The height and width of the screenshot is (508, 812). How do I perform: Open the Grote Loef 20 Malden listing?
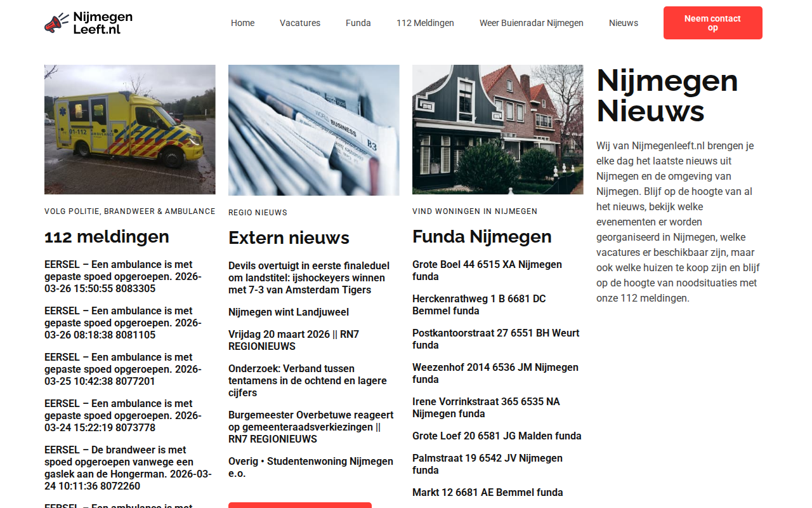point(497,436)
